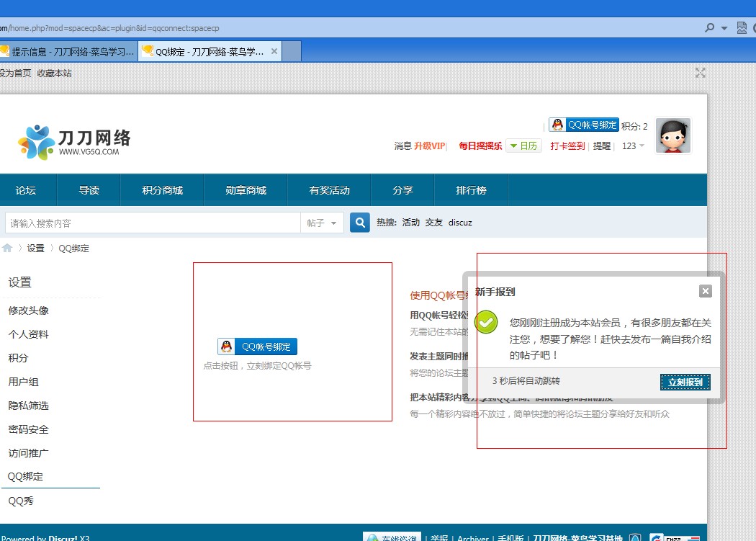Click the 手机版 footer link
756x541 pixels.
(x=510, y=537)
